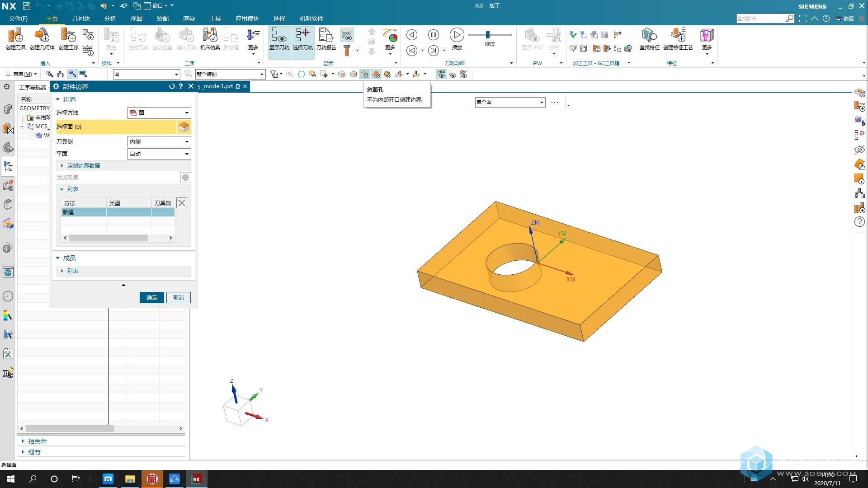This screenshot has width=868, height=488.
Task: Open the 整个装配 scope dropdown
Action: [x=230, y=74]
